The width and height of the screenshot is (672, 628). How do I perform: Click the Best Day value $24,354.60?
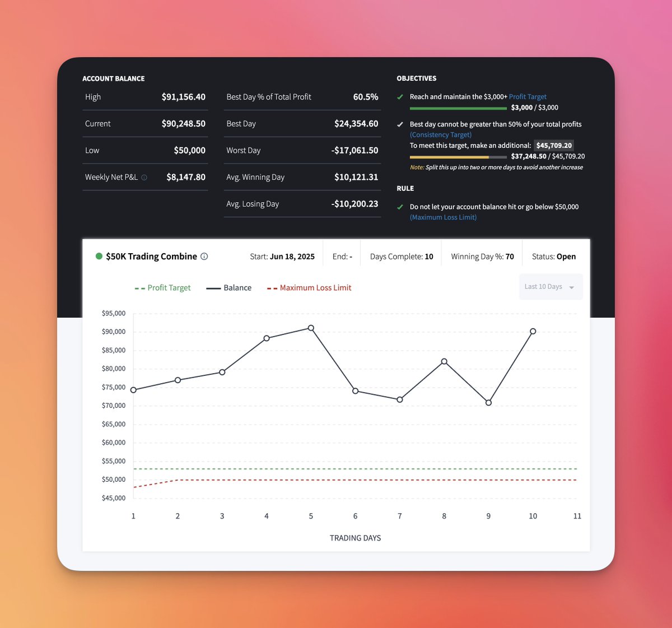356,124
